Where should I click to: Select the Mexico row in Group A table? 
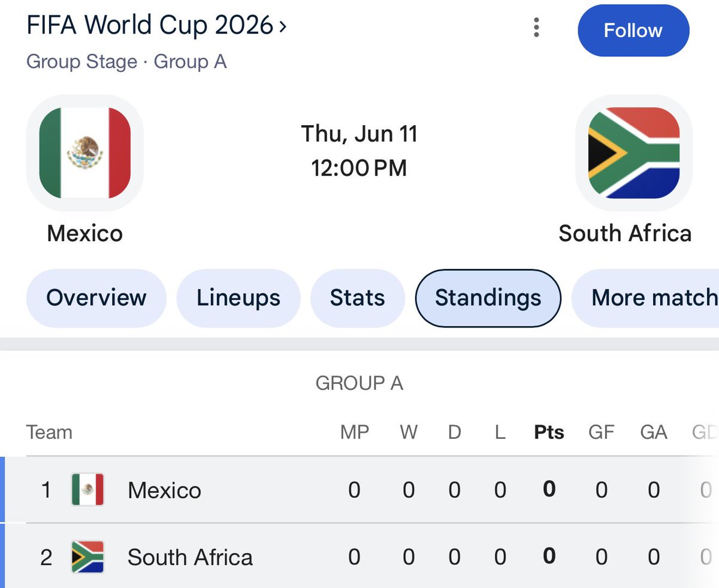[359, 490]
